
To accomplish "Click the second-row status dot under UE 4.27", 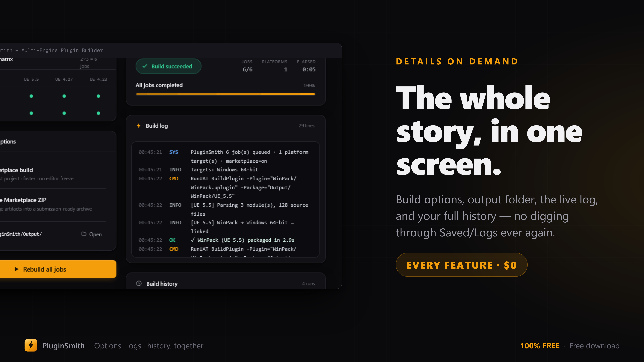I will pyautogui.click(x=64, y=113).
